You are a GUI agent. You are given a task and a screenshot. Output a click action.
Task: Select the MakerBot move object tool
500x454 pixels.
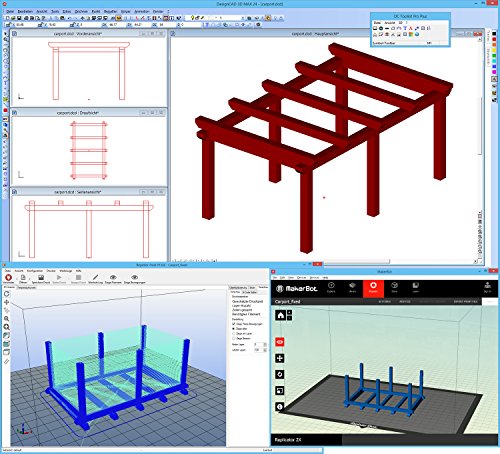click(280, 358)
